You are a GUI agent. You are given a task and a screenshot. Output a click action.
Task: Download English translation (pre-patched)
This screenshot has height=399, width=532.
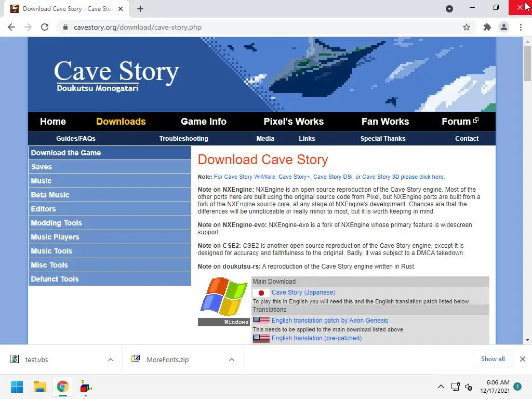[x=316, y=338]
